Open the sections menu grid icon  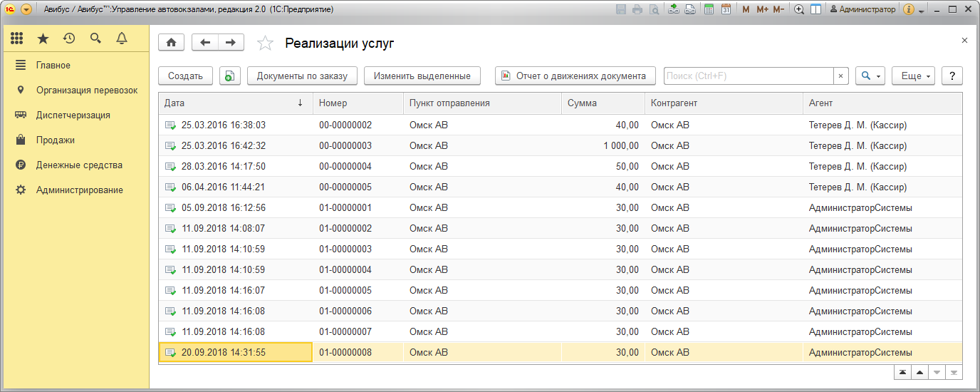tap(17, 38)
